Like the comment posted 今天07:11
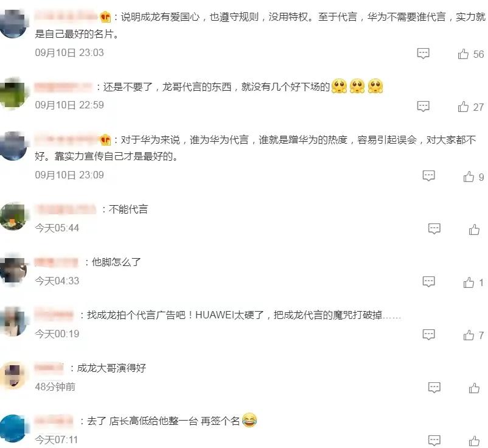The image size is (488, 448). click(474, 441)
